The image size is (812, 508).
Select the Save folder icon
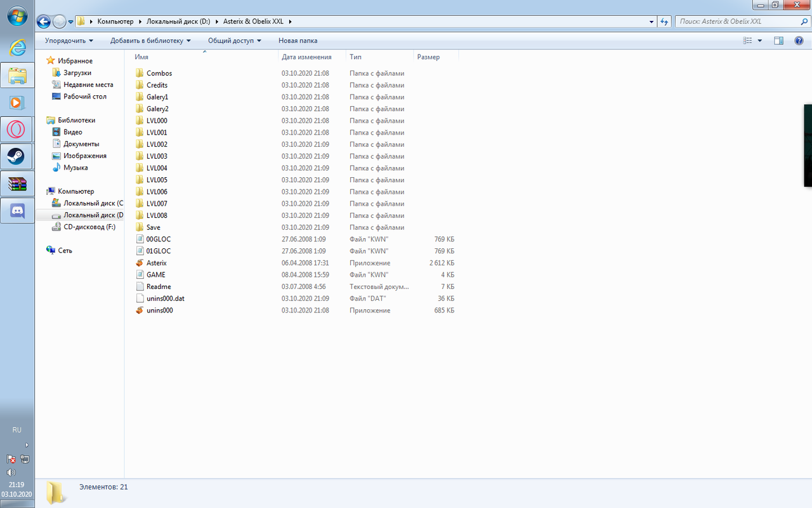click(140, 227)
